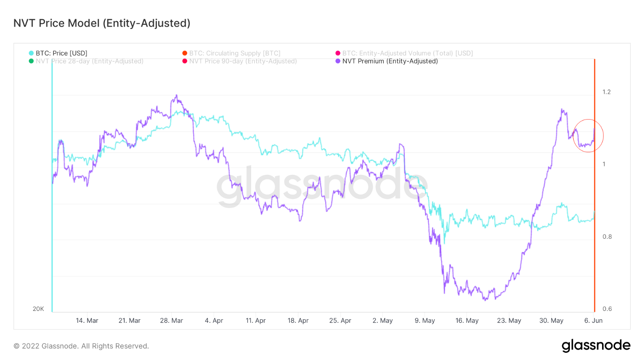
Task: Click the red NVT Price 90-day legend dot
Action: click(x=184, y=61)
